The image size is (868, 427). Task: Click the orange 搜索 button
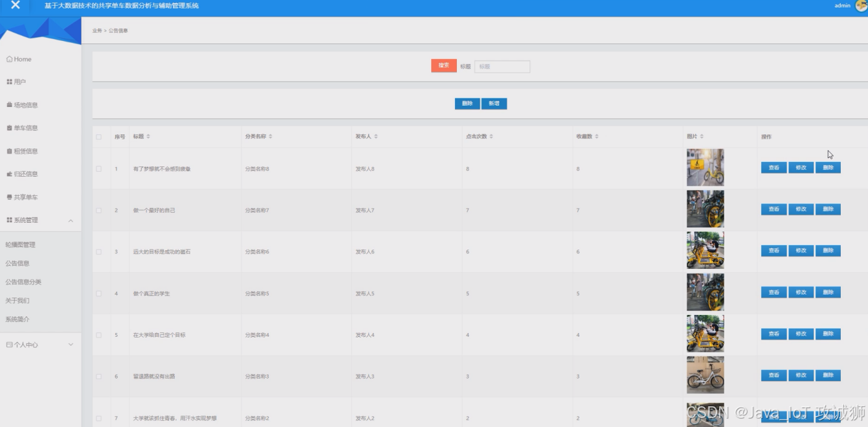click(x=443, y=65)
